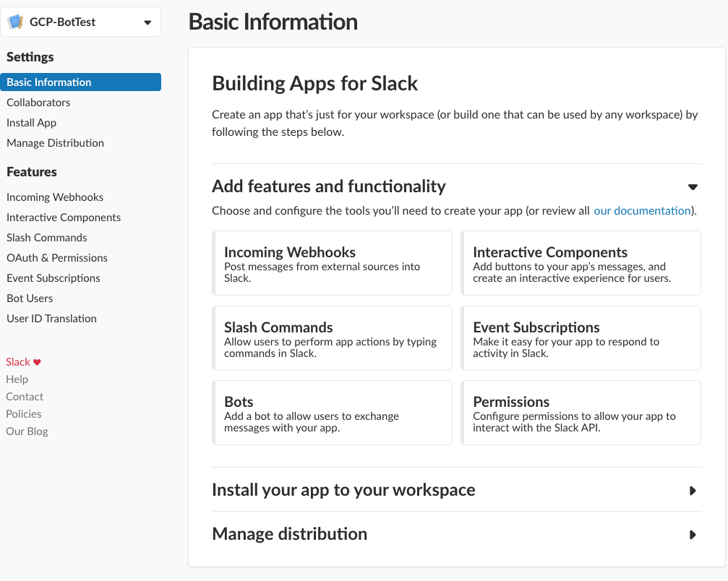Click the red heart icon next to Slack

tap(37, 363)
